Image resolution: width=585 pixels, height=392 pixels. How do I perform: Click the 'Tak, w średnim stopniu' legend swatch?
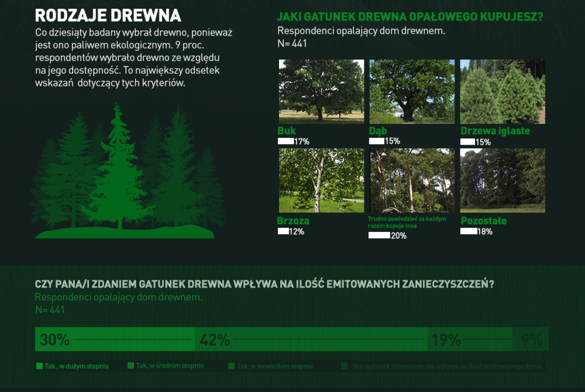pos(131,365)
